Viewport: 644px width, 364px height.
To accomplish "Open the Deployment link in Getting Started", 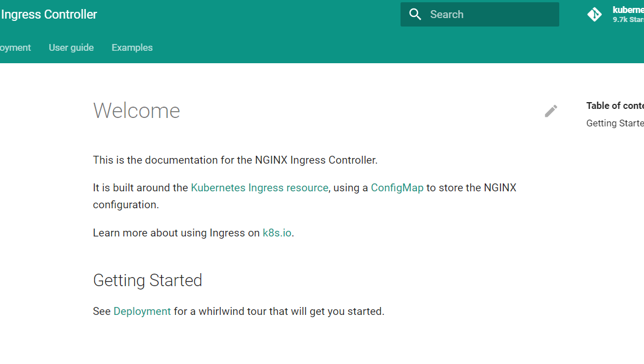I will tap(142, 311).
